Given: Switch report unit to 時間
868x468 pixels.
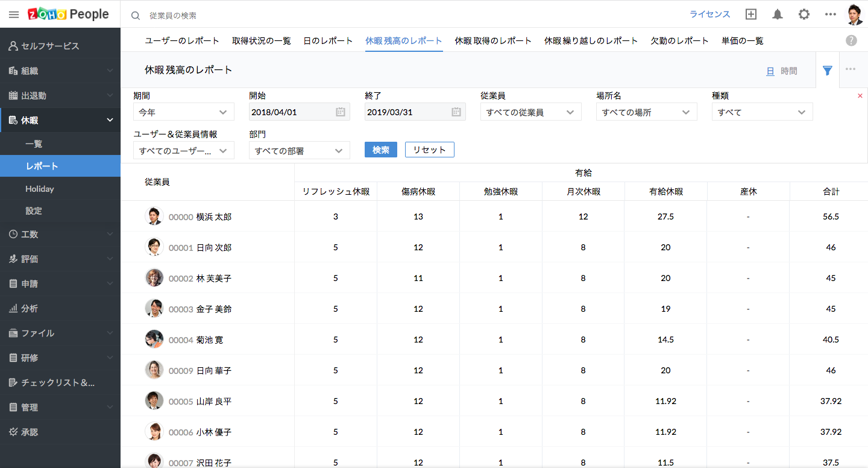Looking at the screenshot, I should (x=788, y=71).
